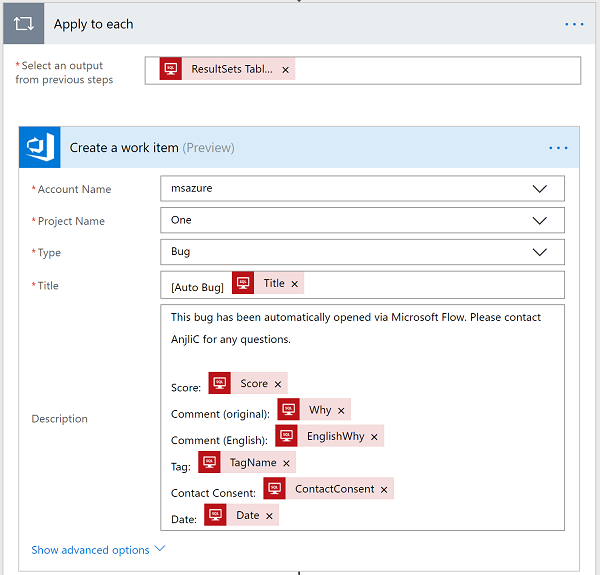Click into the Title input field
This screenshot has width=600, height=575.
click(430, 285)
